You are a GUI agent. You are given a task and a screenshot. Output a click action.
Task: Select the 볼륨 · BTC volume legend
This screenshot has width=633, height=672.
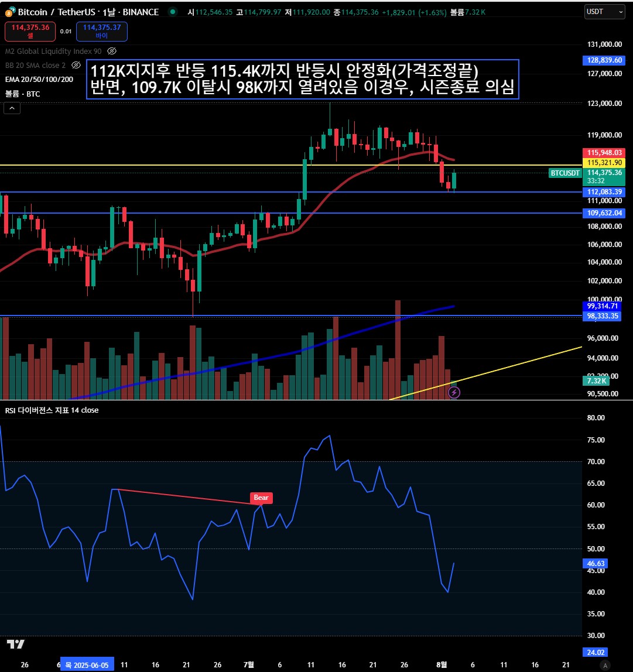[x=22, y=94]
